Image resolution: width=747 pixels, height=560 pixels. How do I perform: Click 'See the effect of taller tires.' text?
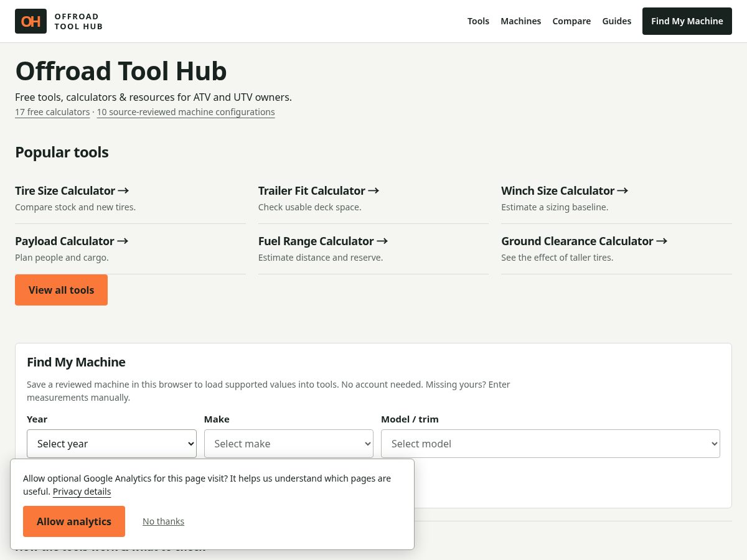[x=557, y=258]
